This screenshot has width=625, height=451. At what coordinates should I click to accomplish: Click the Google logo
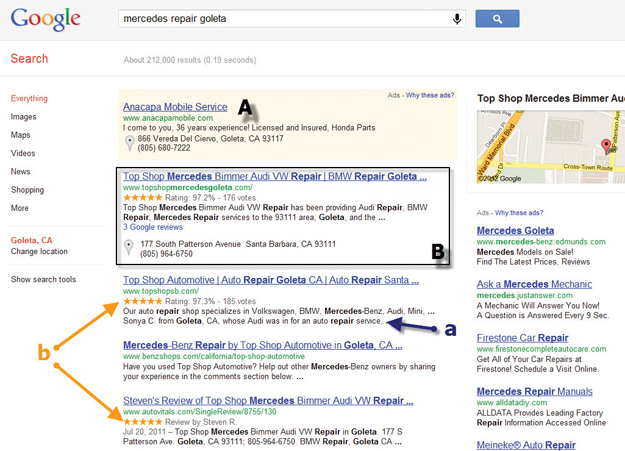click(45, 19)
